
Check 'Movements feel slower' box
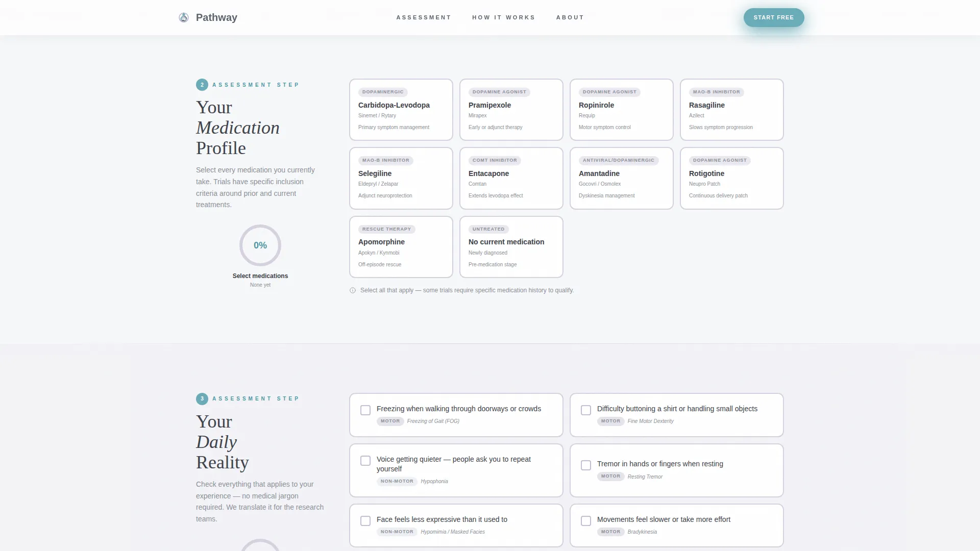coord(586,521)
